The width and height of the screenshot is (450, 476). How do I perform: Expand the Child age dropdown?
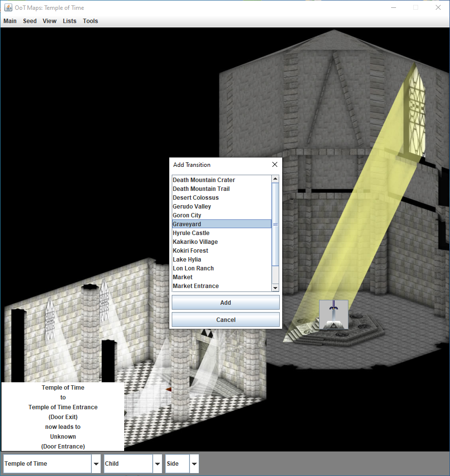point(158,464)
